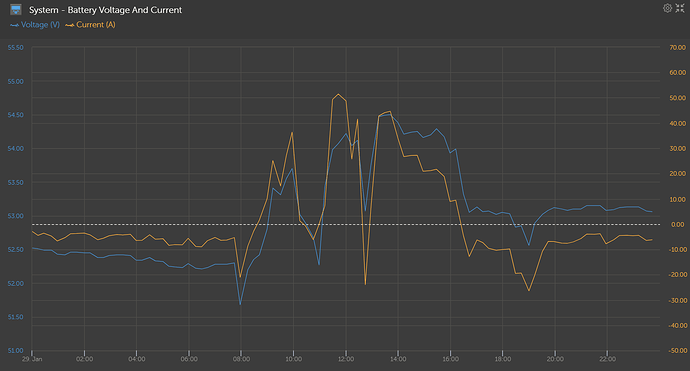Click the '-50.00' current axis label
The height and width of the screenshot is (371, 690).
point(677,351)
